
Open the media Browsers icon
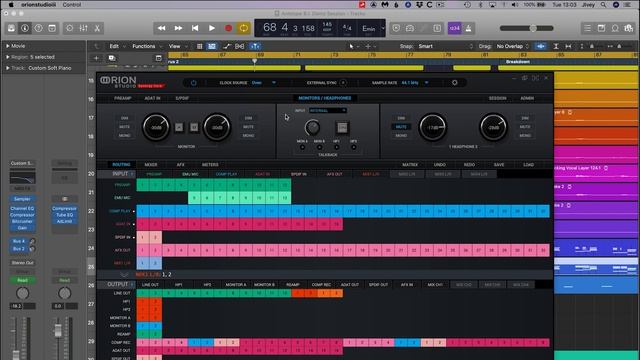629,28
